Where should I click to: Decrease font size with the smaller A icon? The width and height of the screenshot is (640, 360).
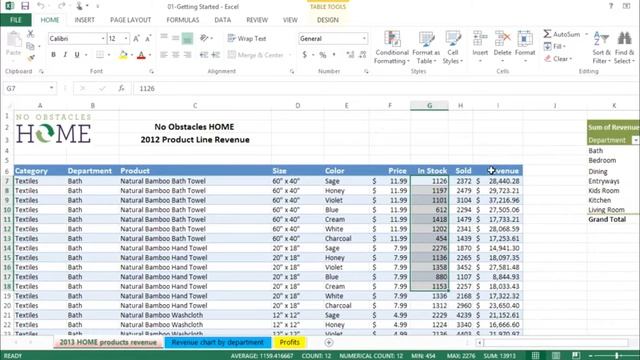point(148,39)
